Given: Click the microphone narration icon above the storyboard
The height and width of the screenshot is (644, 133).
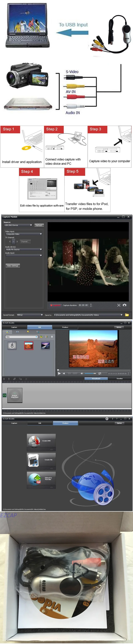Looking at the screenshot, I should pos(9,379).
